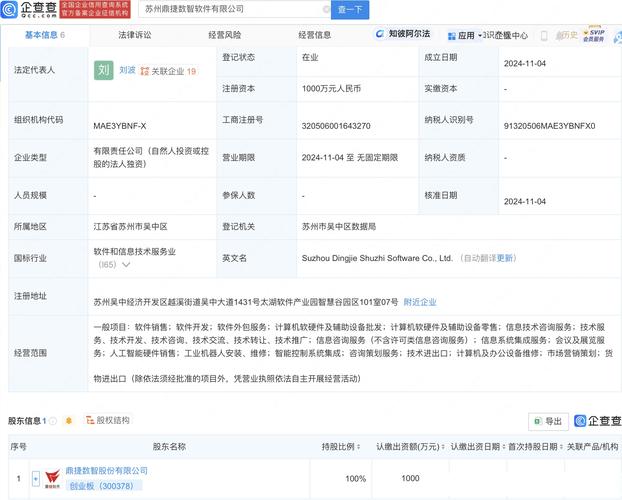
Task: Click the 江苏省苏州市吴中区 region value
Action: click(x=130, y=227)
